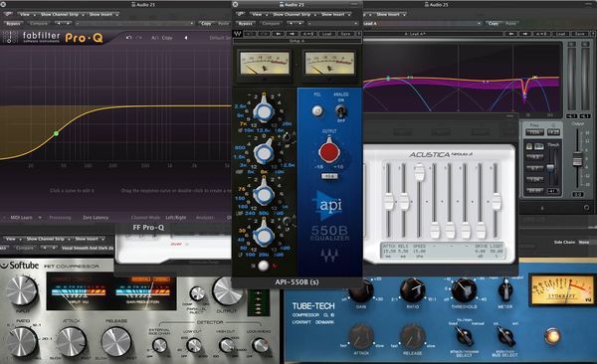597x364 pixels.
Task: Click the Softube Release knob
Action: pyautogui.click(x=116, y=341)
